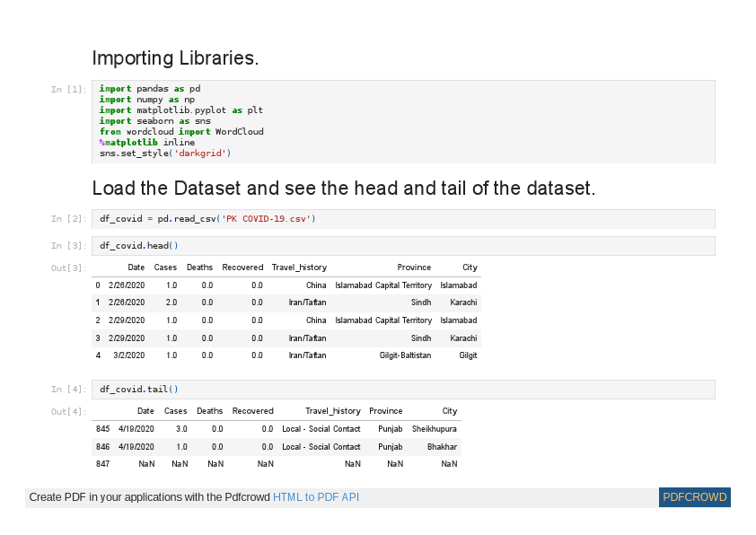Focus the df_covid.tail() code cell
This screenshot has height=535, width=756.
click(x=403, y=390)
